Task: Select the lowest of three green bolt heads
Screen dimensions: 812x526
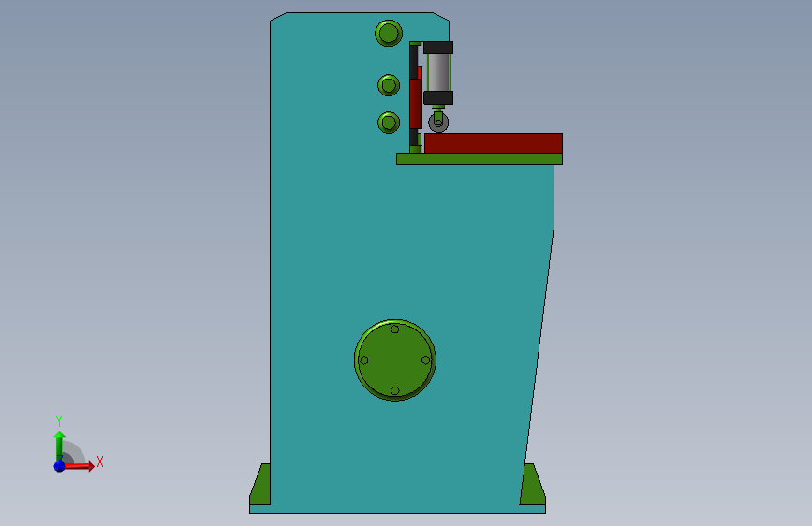Action: 389,123
